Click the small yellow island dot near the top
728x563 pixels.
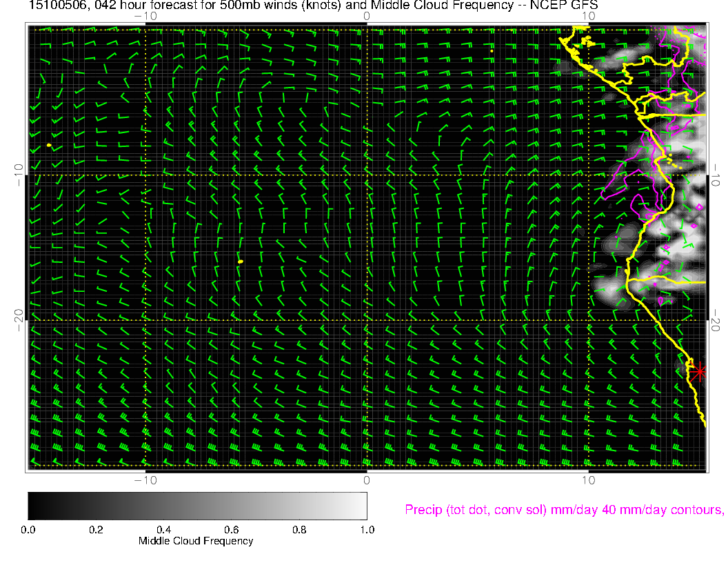pos(492,50)
